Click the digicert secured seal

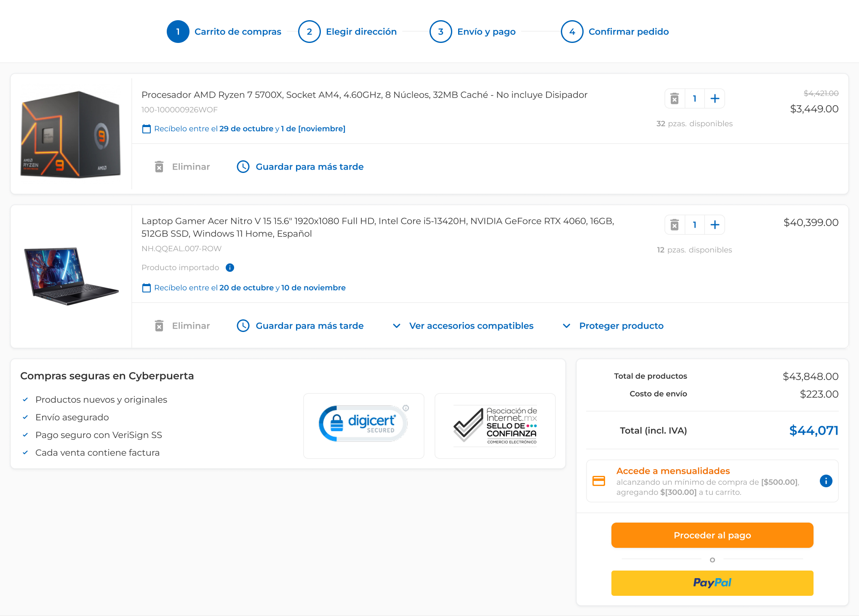[x=363, y=423]
